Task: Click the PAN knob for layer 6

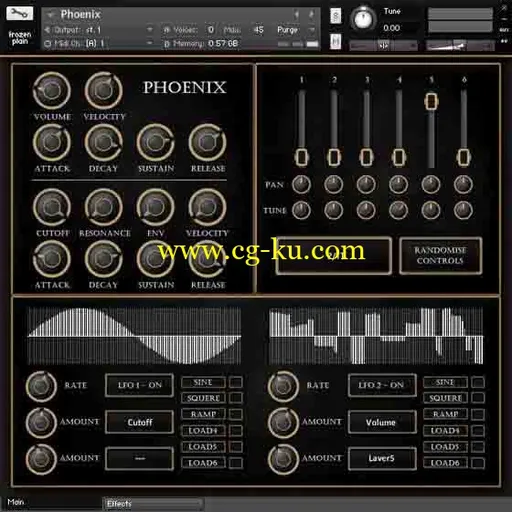Action: [x=463, y=184]
